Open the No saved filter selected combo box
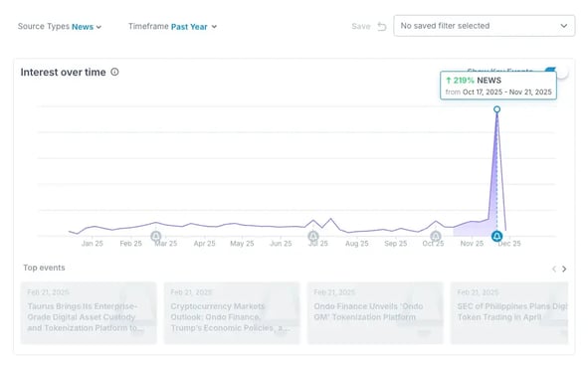Viewport: 588px width, 370px height. [485, 26]
